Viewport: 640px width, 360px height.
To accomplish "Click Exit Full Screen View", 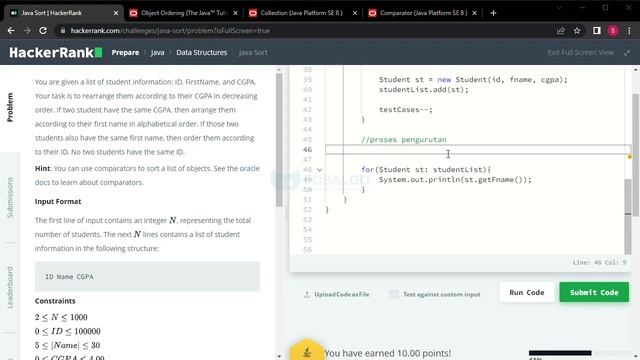I will 580,53.
